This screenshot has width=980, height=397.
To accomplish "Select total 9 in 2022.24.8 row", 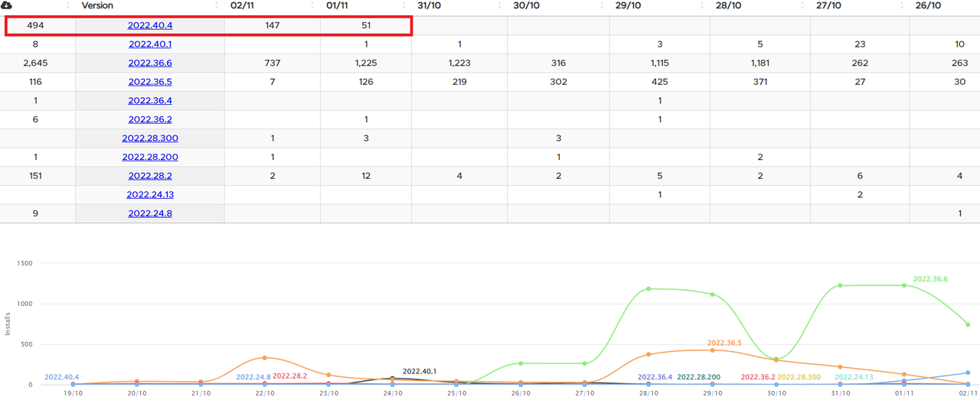I will 35,213.
